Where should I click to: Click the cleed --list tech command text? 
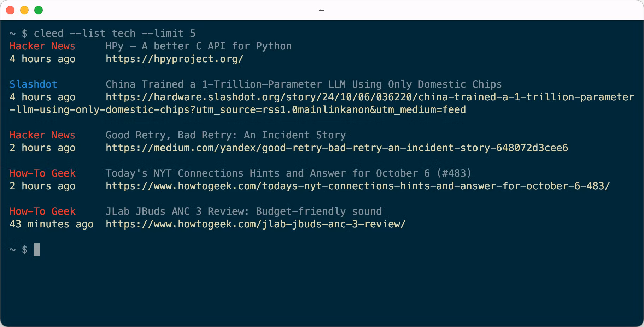[114, 34]
